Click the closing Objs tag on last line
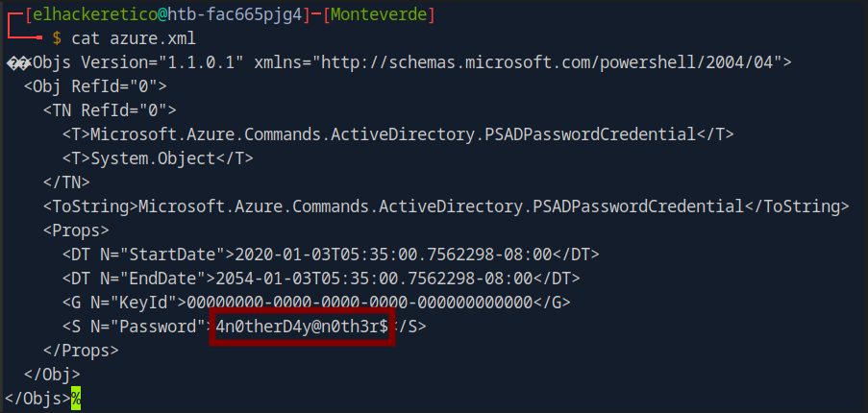 [37, 398]
